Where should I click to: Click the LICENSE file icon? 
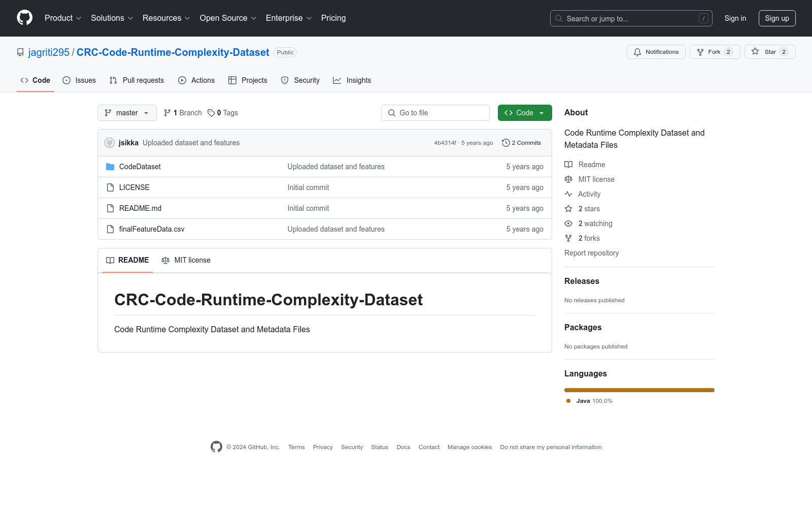110,187
